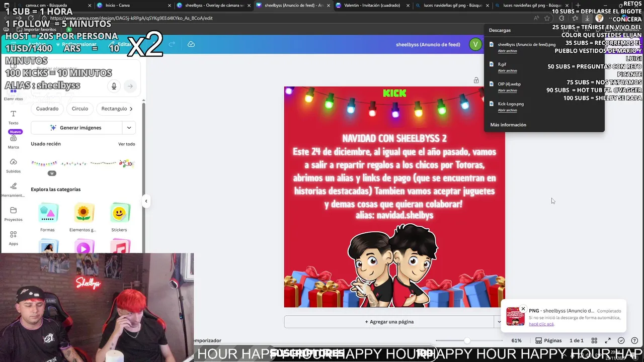The height and width of the screenshot is (362, 644).
Task: Expand Agregar una página options dropdown
Action: point(499,322)
